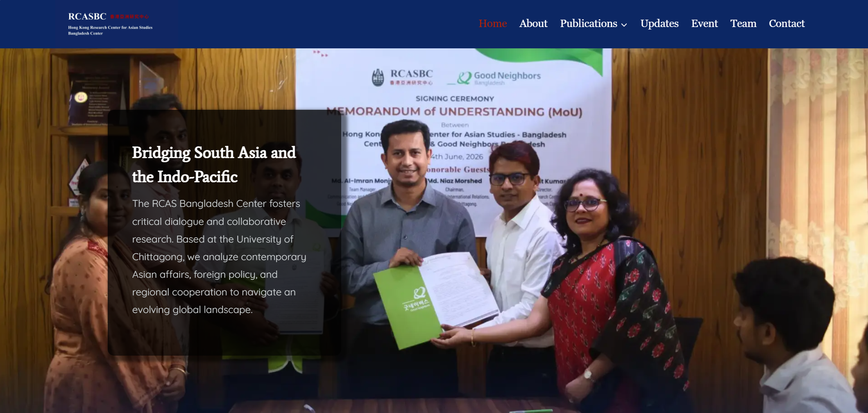Click the RCASBC logo in the header
The width and height of the screenshot is (868, 413).
(x=110, y=24)
